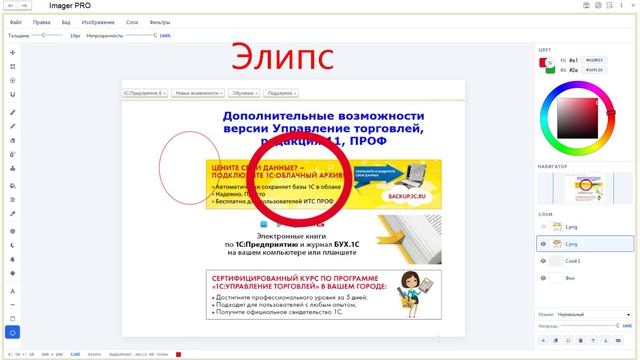The image size is (640, 360).
Task: Select the elliptical selection tool
Action: click(x=13, y=80)
